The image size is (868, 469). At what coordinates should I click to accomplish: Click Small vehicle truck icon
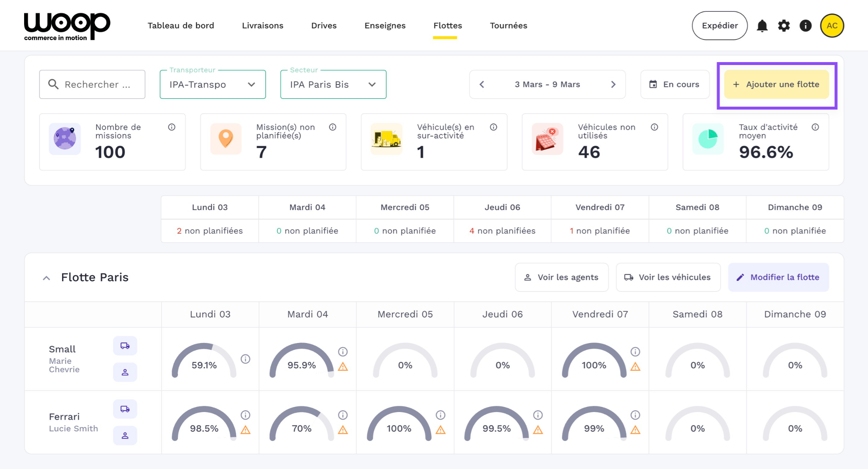click(x=125, y=346)
